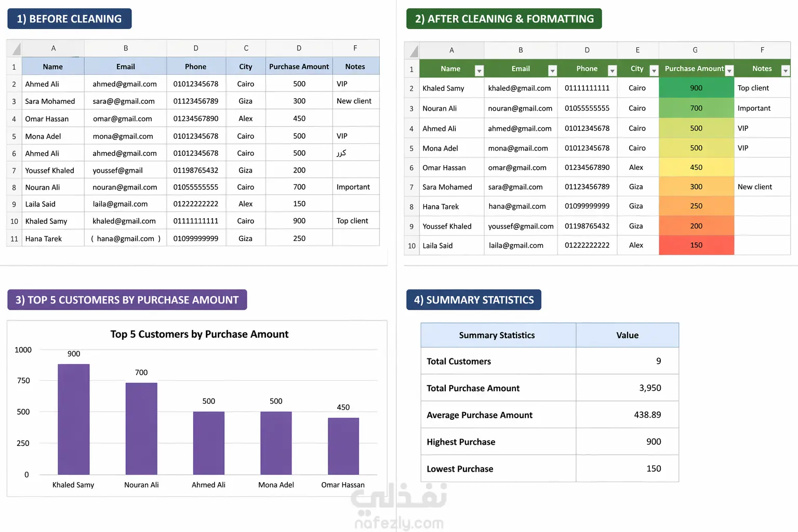Click the After Cleaning & Formatting banner

click(504, 19)
